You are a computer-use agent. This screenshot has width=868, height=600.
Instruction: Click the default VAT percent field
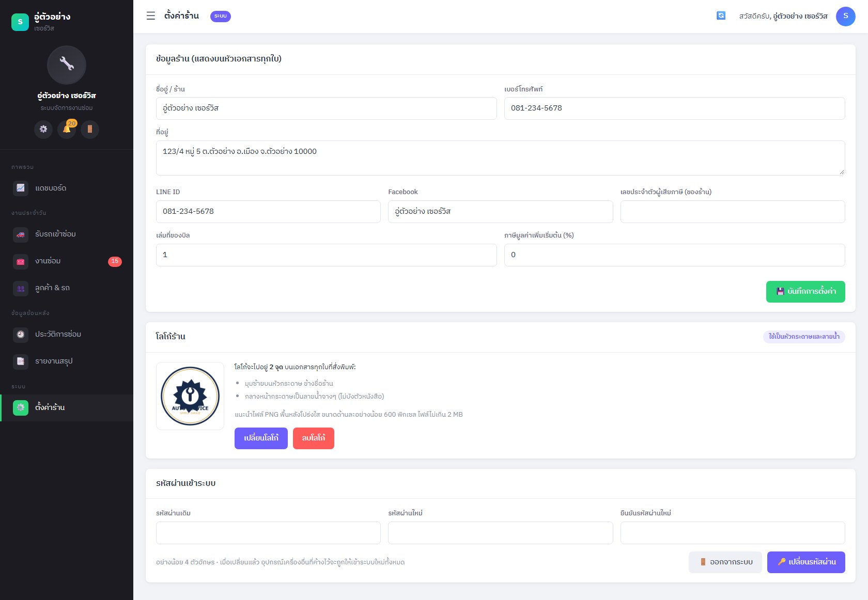click(x=675, y=255)
